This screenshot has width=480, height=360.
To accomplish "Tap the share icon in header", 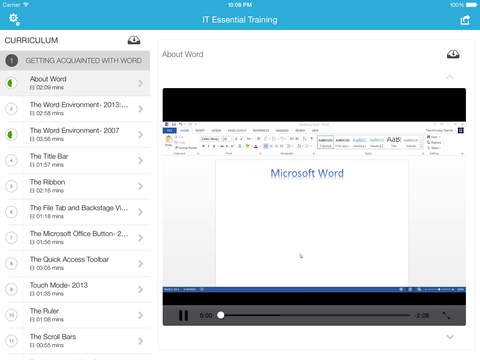I will coord(465,20).
